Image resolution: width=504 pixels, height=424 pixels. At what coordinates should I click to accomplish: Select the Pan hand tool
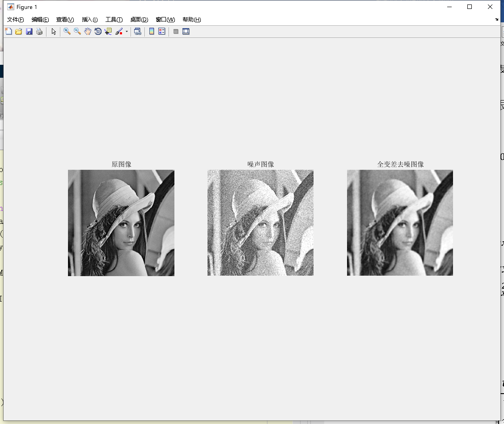[x=88, y=31]
